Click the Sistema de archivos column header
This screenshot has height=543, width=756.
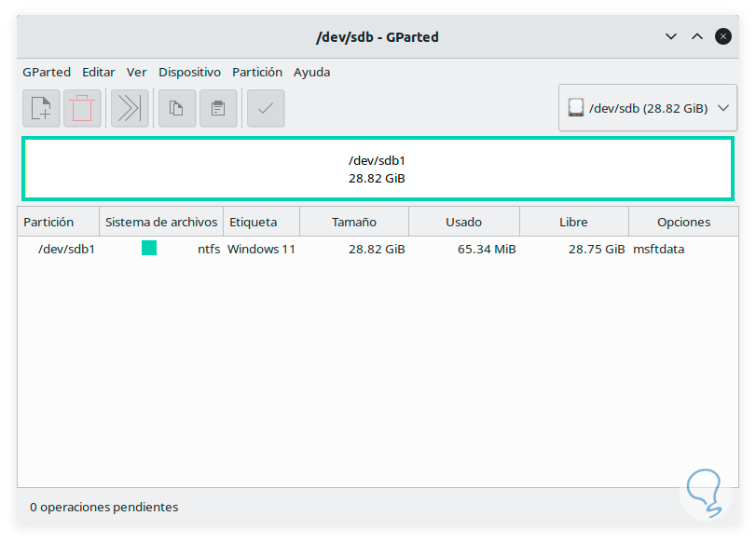161,222
